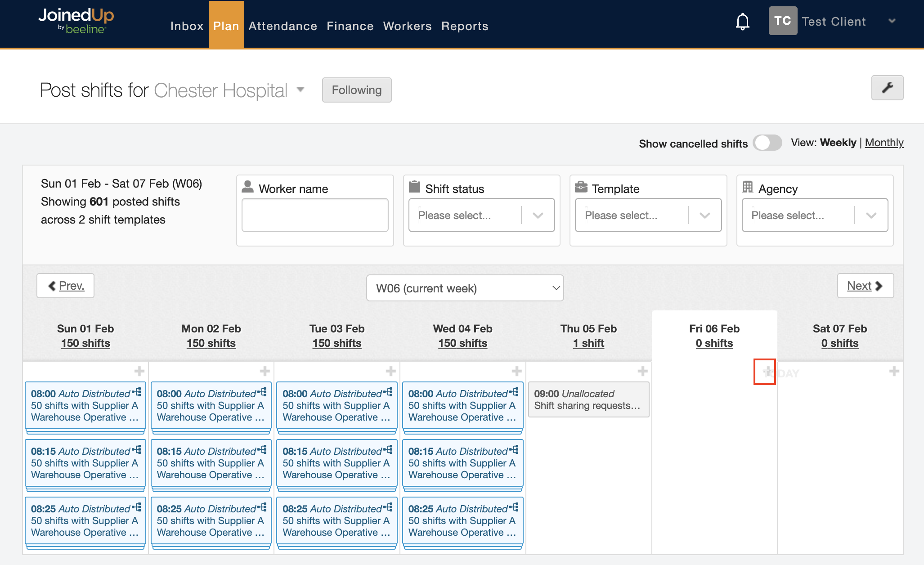
Task: Add a shift on Fri 06 Feb
Action: tap(765, 372)
